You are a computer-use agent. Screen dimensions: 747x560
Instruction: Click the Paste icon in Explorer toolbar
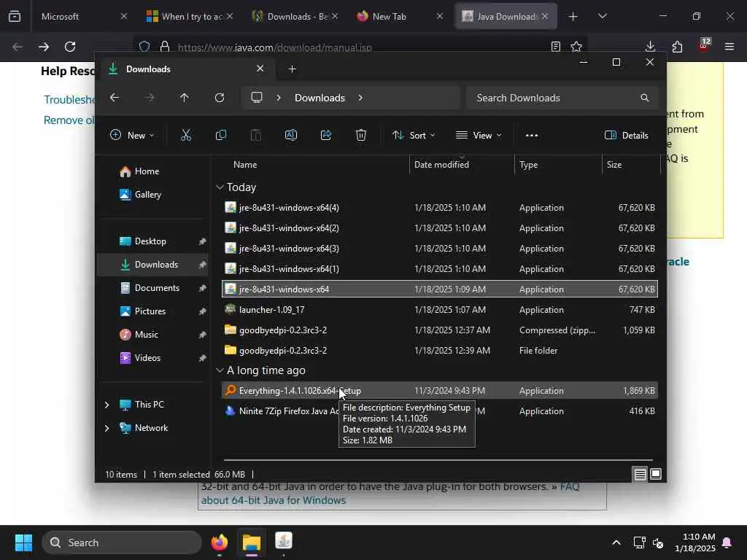(x=256, y=135)
